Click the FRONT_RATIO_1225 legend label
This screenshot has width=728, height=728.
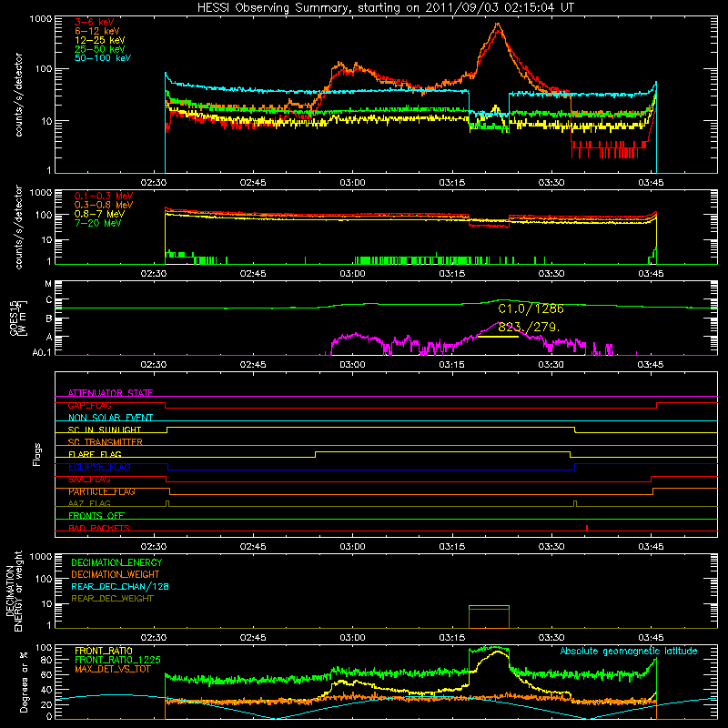point(117,660)
